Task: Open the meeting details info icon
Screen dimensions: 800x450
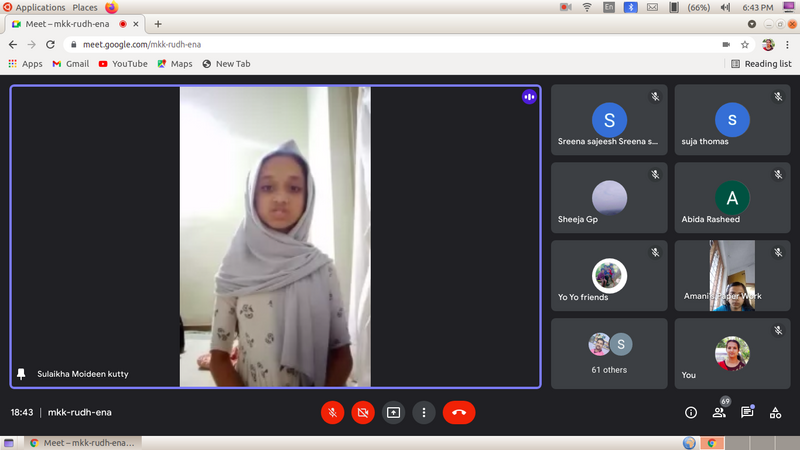Action: point(691,412)
